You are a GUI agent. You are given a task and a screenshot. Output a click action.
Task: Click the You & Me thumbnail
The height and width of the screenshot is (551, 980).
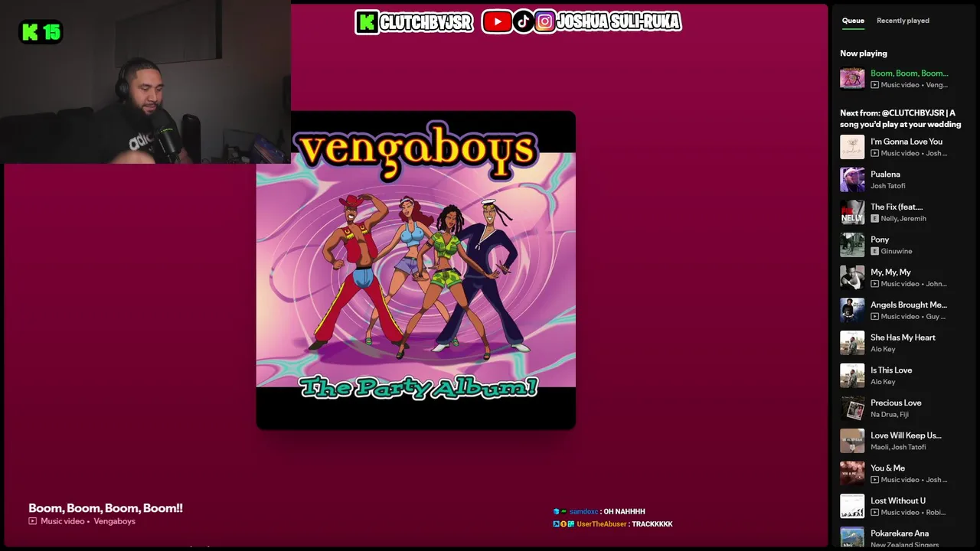click(x=852, y=474)
